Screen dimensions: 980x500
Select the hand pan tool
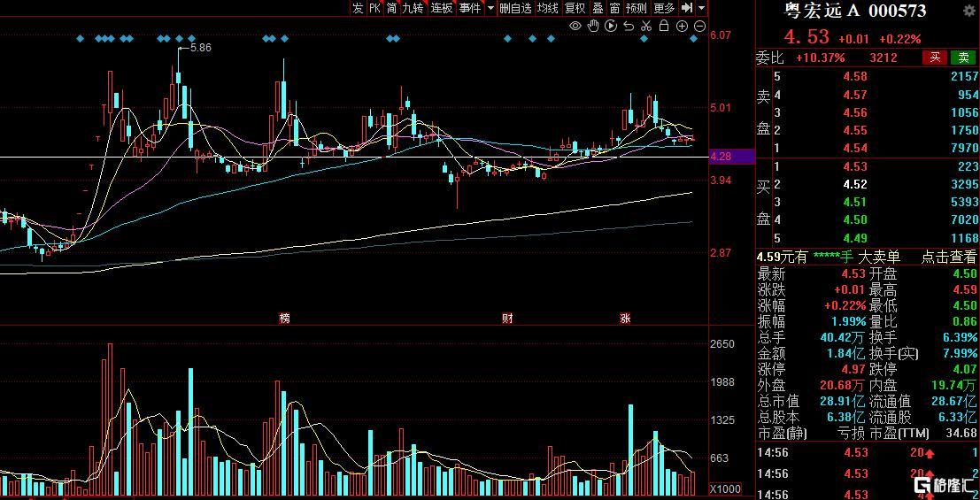coord(594,26)
